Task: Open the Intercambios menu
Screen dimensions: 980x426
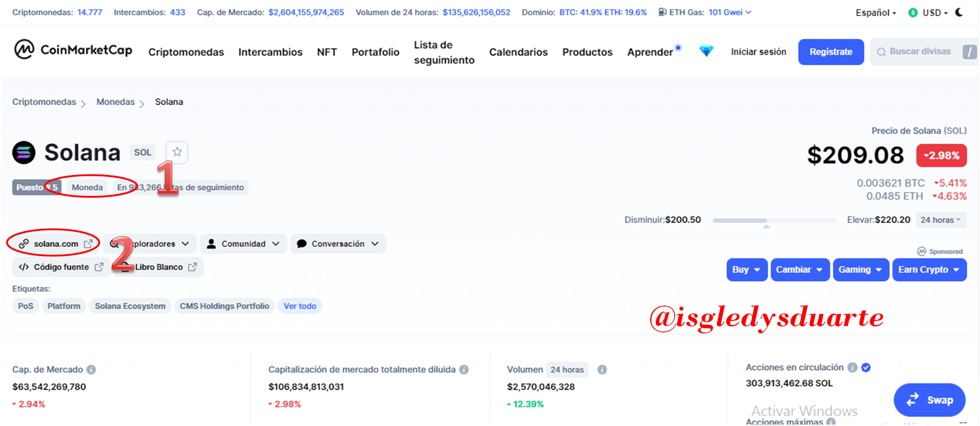Action: pos(271,52)
